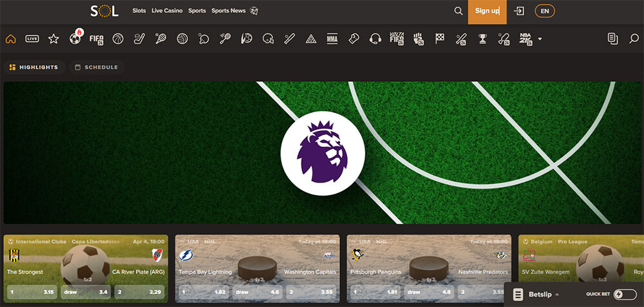The image size is (644, 307).
Task: Open the Live Casino menu item
Action: point(167,11)
